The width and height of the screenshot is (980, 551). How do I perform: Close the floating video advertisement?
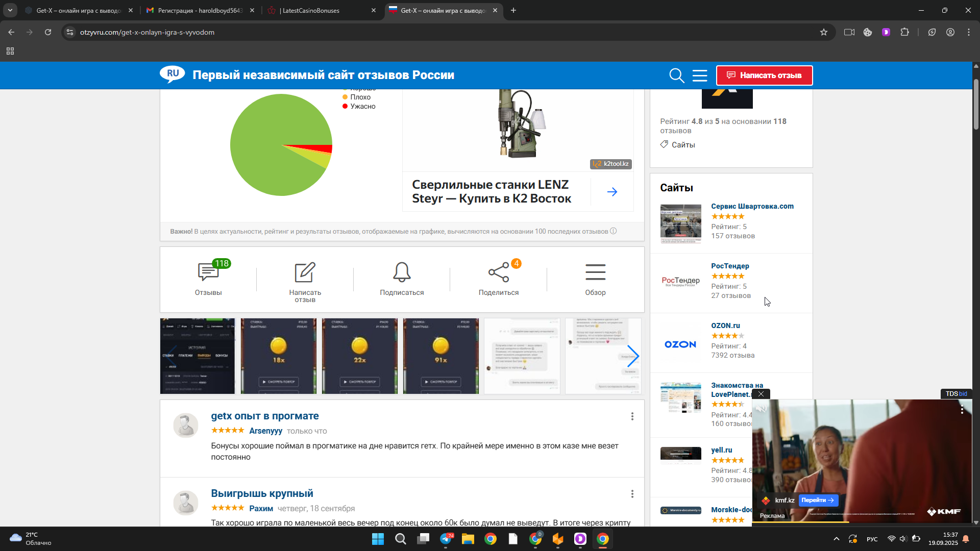(x=761, y=394)
